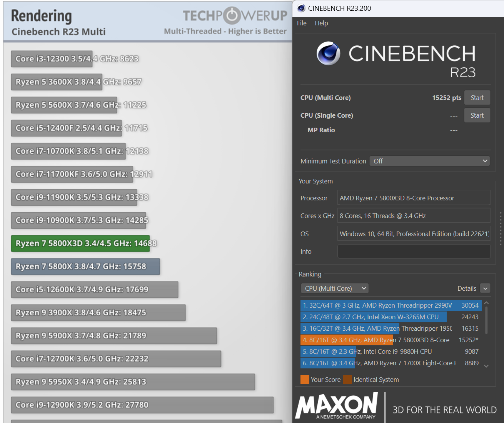
Task: Open the File menu
Action: [x=302, y=23]
